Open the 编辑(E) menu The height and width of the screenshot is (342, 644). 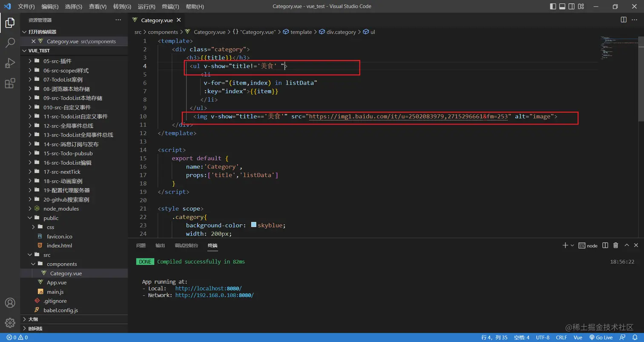(50, 6)
